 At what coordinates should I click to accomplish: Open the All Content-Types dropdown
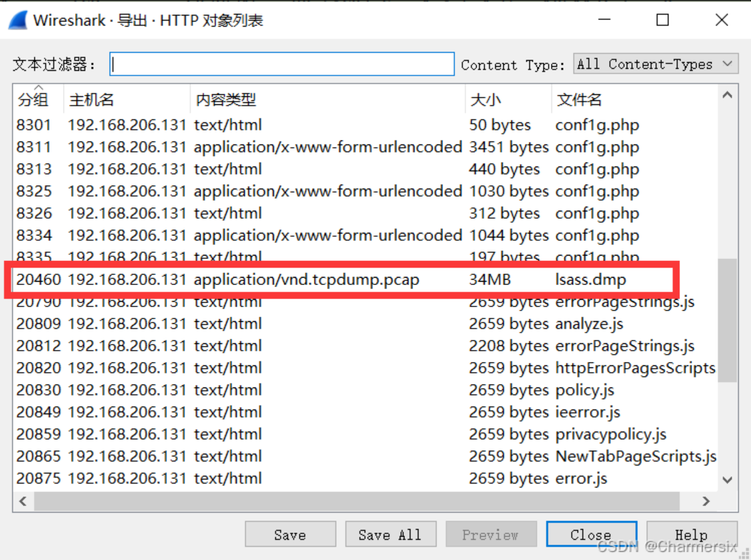point(655,64)
